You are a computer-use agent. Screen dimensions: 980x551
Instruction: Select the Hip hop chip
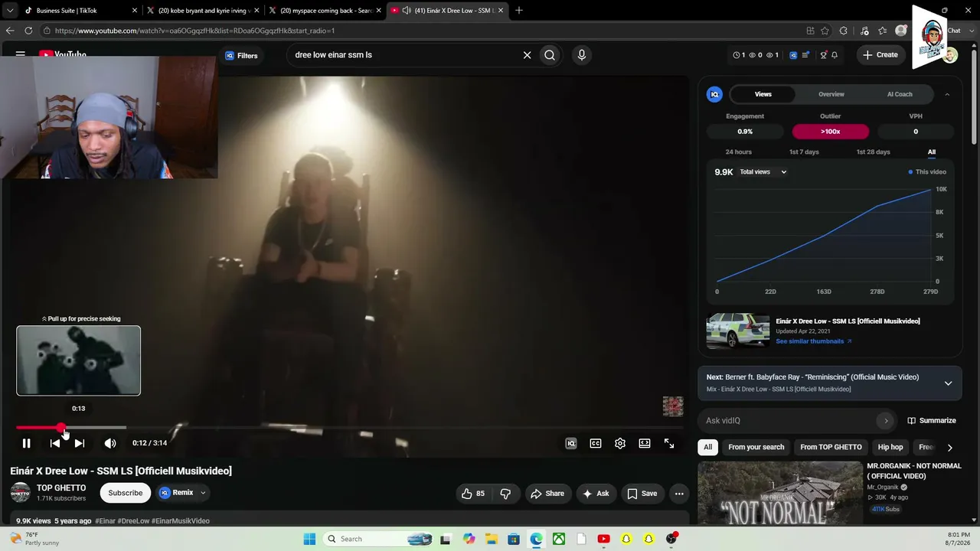(x=890, y=447)
